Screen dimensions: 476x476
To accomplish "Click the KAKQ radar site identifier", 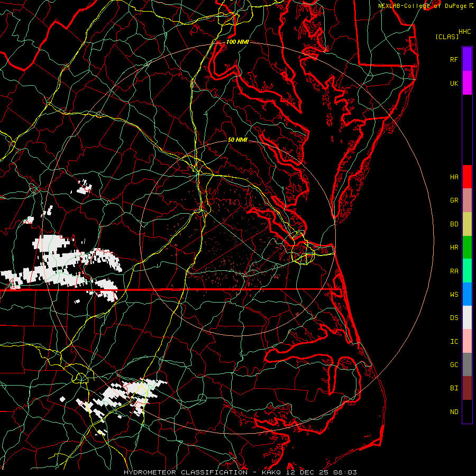I will (271, 472).
